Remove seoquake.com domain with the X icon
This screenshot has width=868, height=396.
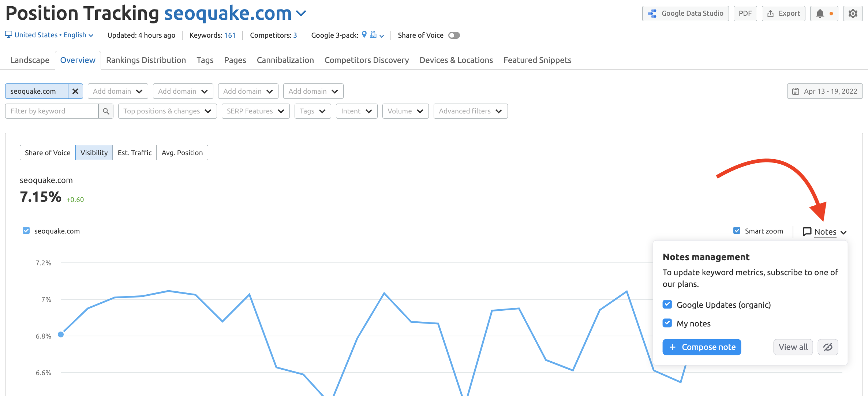coord(75,91)
